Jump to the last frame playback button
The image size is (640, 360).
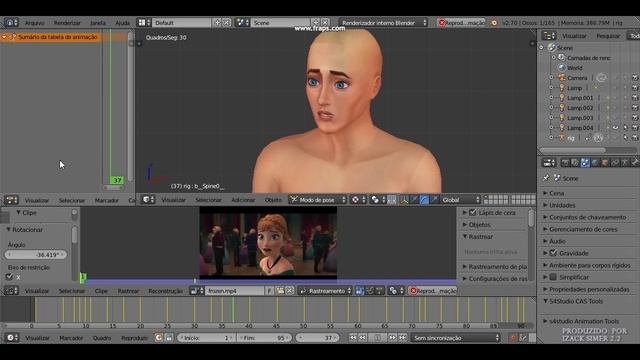(402, 338)
